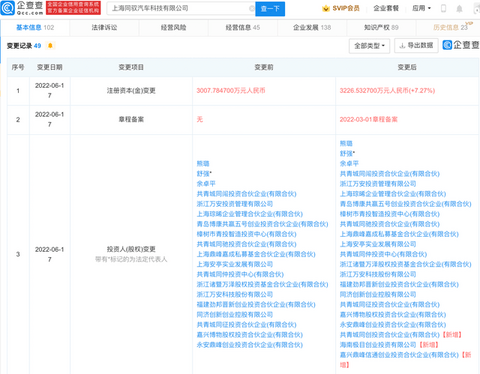The image size is (480, 374).
Task: Open 浙江万安投资管理有限公司 link in 变更前
Action: [x=235, y=204]
